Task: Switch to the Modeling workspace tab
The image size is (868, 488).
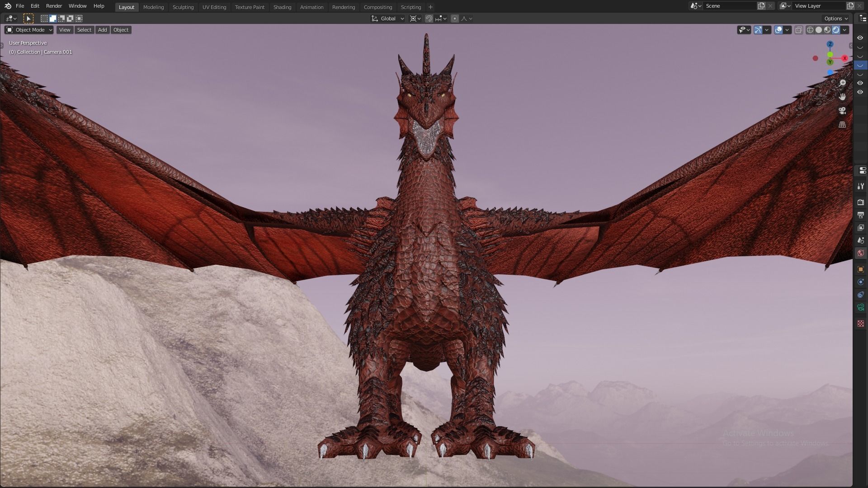Action: pyautogui.click(x=153, y=7)
